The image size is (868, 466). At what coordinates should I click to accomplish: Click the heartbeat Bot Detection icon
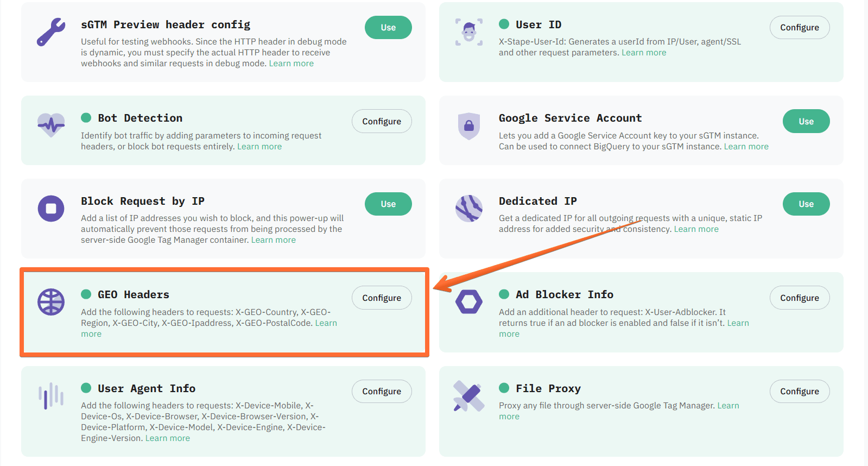click(x=51, y=125)
